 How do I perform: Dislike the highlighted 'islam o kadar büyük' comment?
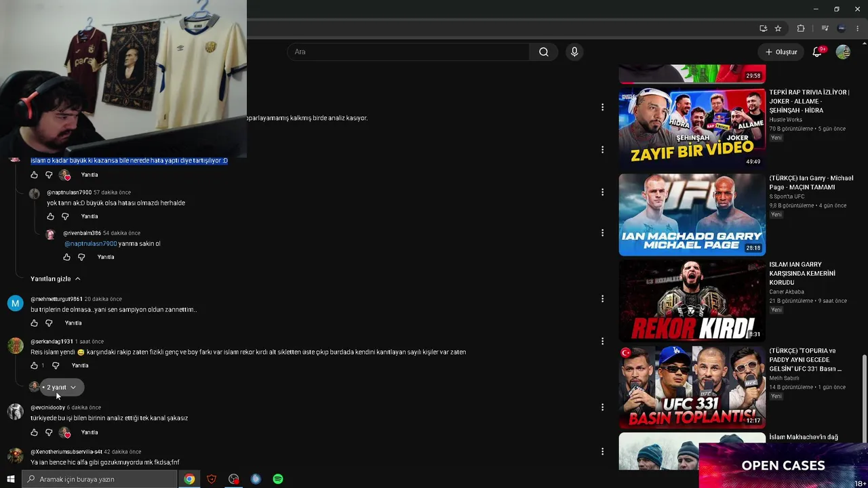[49, 175]
